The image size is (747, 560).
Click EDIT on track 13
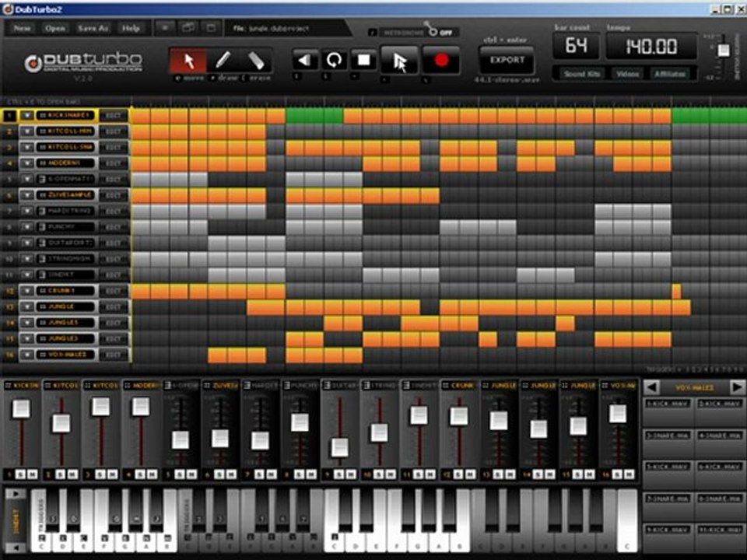point(114,306)
